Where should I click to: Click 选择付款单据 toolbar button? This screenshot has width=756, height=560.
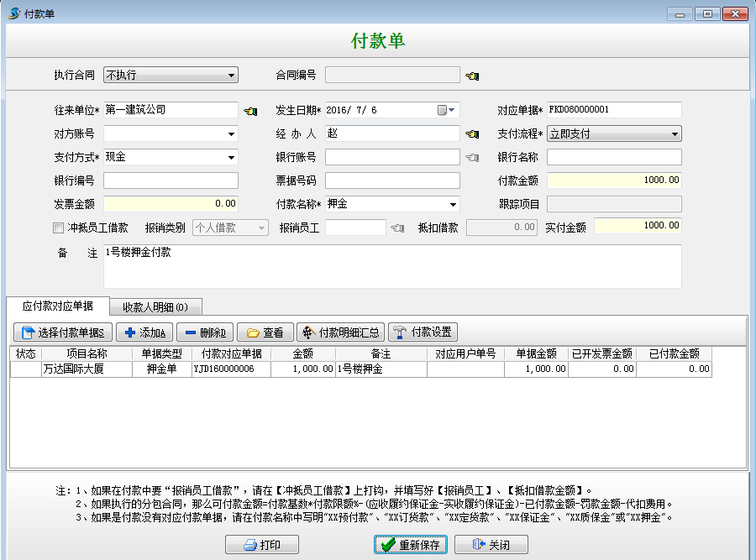[63, 332]
